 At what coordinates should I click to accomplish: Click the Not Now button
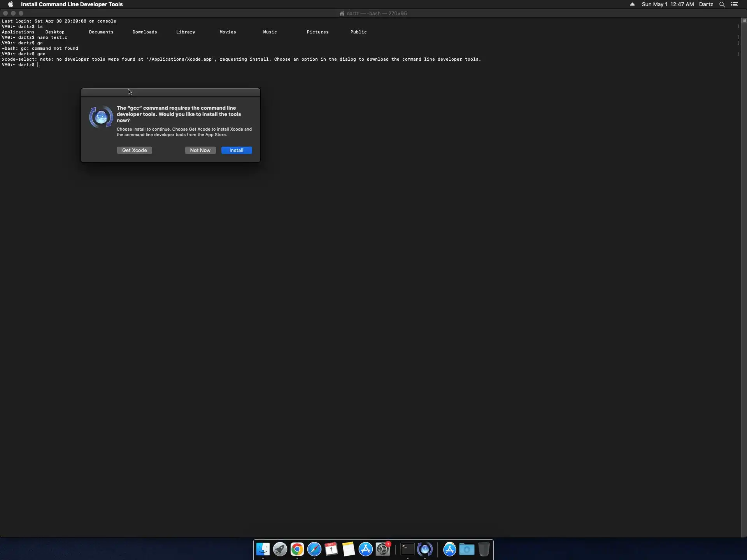point(200,150)
